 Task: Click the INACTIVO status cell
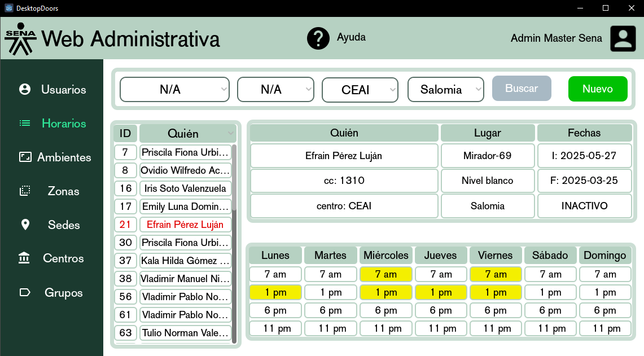pyautogui.click(x=584, y=206)
